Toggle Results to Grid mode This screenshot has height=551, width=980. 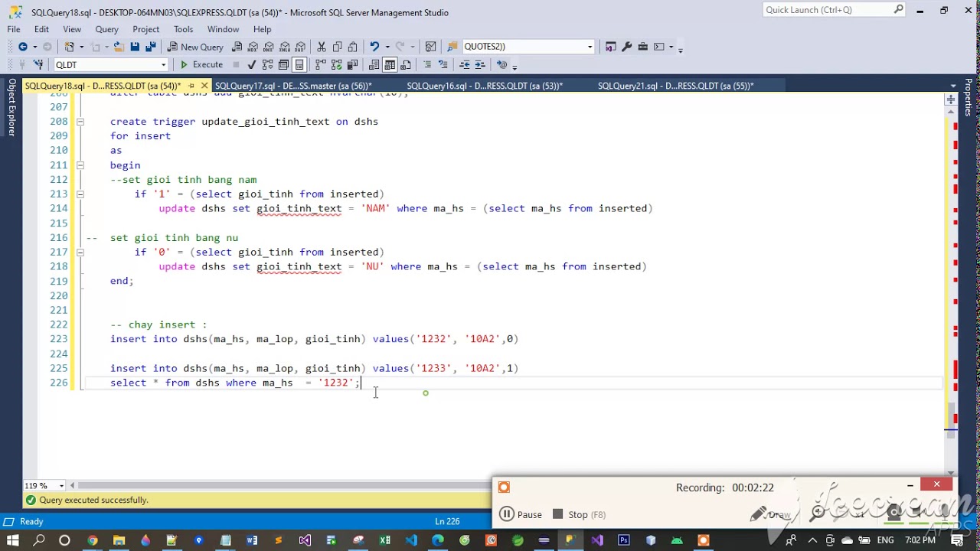(390, 65)
